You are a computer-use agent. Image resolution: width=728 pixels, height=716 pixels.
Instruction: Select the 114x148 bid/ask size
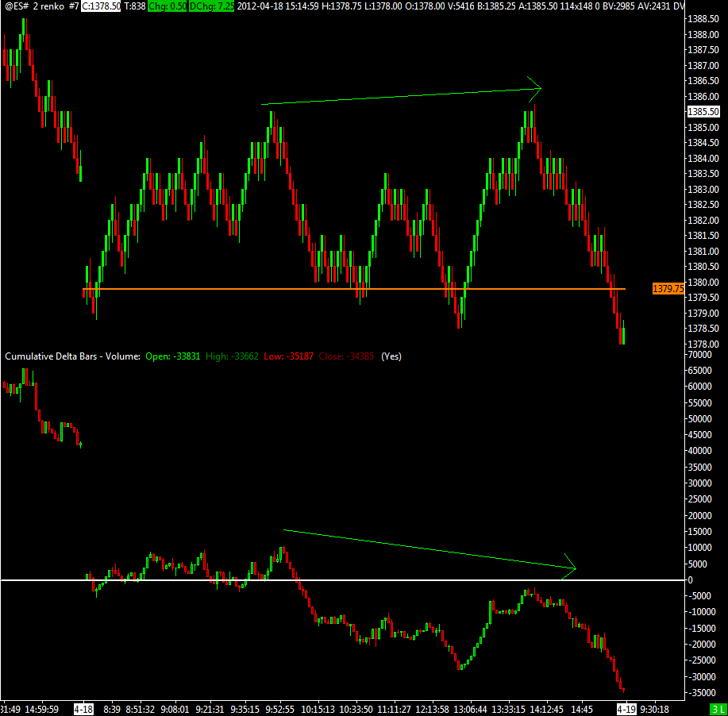pos(578,6)
